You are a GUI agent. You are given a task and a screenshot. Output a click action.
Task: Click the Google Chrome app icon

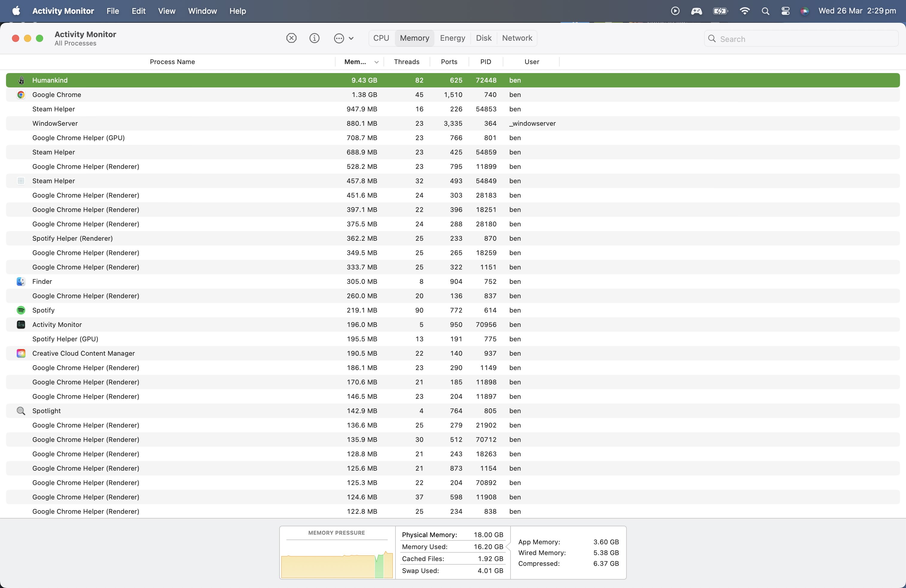point(21,95)
